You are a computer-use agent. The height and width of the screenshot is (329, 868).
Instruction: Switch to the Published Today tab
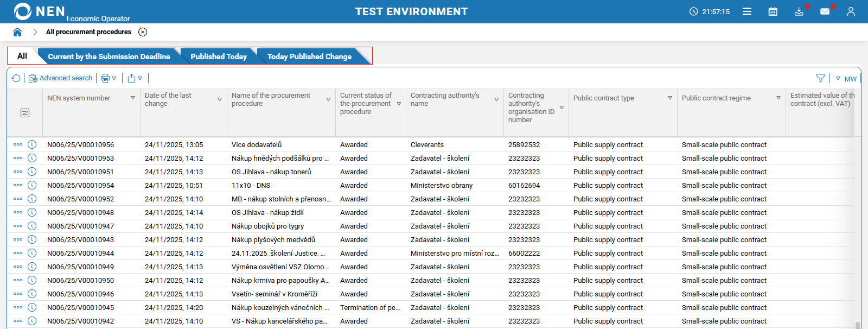(x=218, y=56)
